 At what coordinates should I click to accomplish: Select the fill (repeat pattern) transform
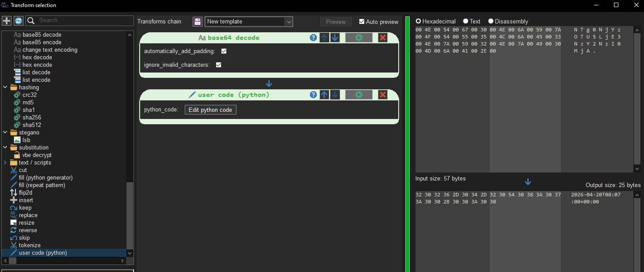coord(42,185)
